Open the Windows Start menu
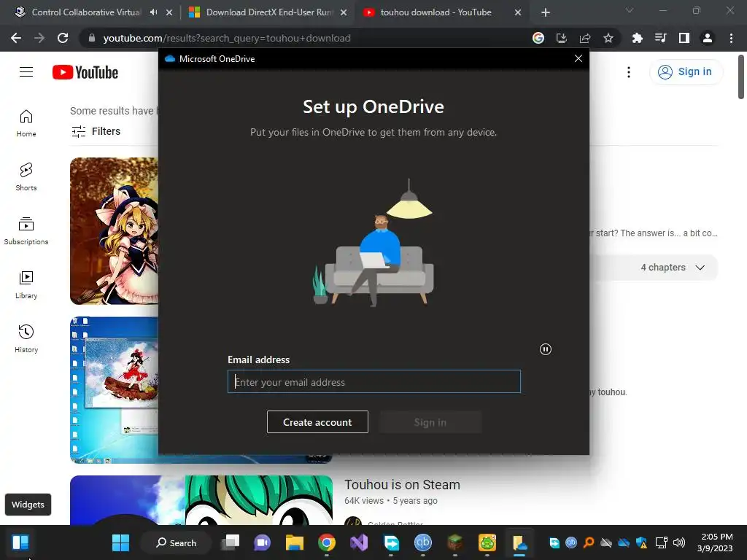This screenshot has height=560, width=747. tap(120, 542)
